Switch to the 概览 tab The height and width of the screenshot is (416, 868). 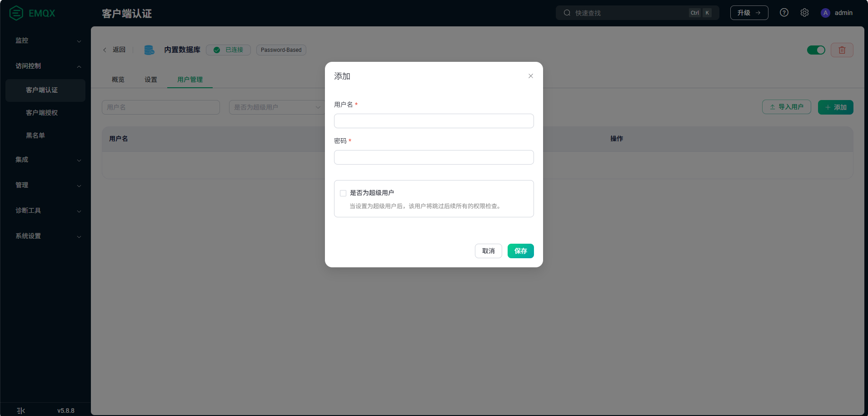(x=118, y=80)
